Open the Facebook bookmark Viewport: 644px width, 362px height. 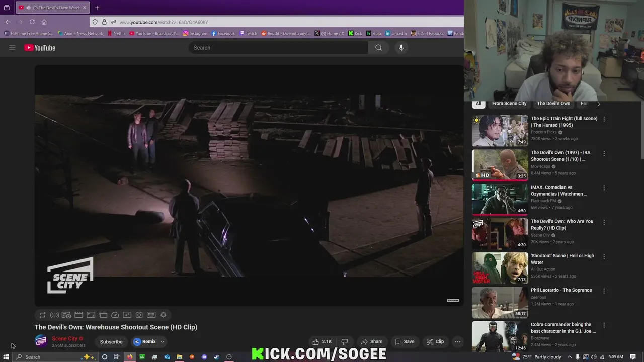[223, 33]
